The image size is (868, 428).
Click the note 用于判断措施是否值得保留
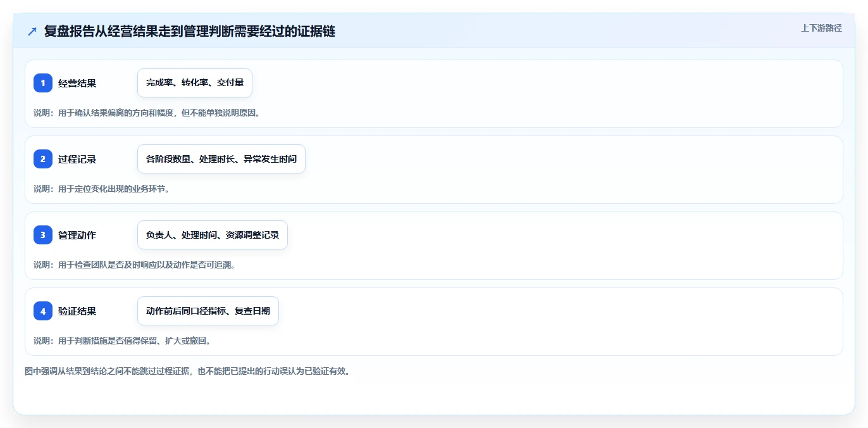coord(121,341)
